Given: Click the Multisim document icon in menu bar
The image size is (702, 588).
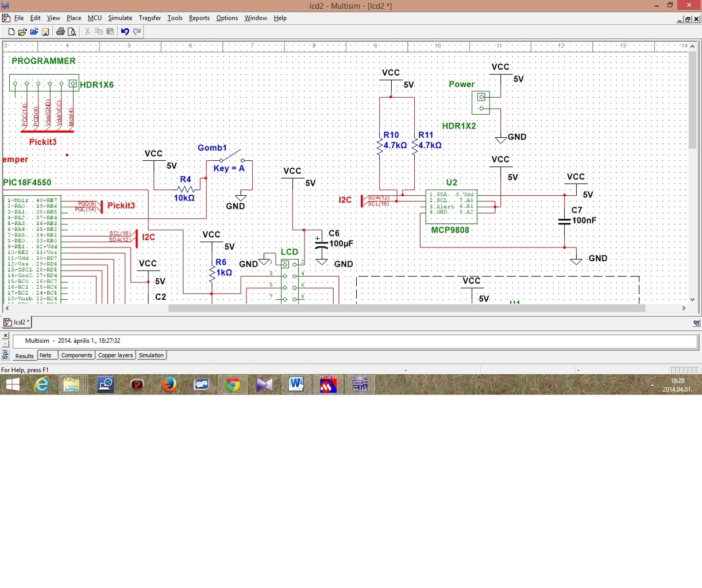Looking at the screenshot, I should (x=6, y=18).
